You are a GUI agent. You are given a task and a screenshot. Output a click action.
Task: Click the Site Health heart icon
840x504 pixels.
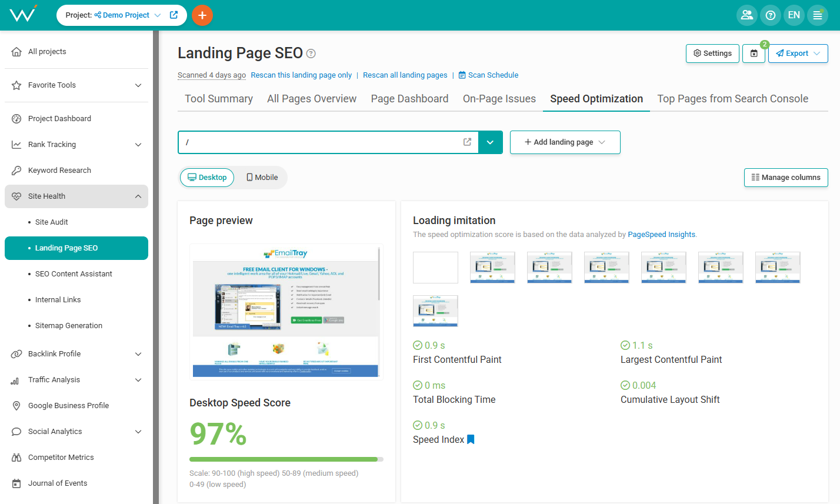[16, 196]
